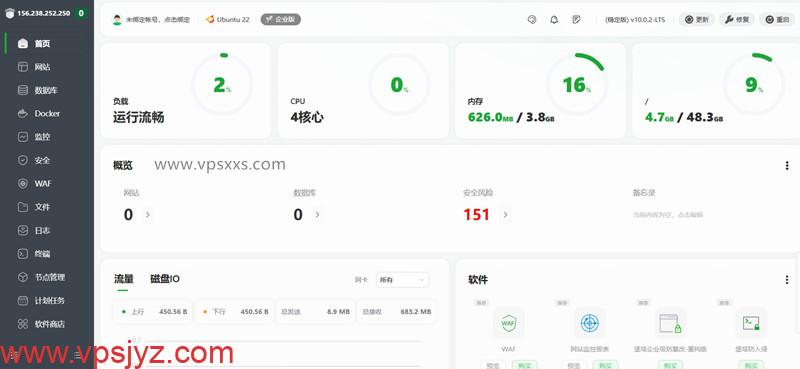The height and width of the screenshot is (369, 800).
Task: Click the customer service icon beside the bell
Action: (x=532, y=19)
